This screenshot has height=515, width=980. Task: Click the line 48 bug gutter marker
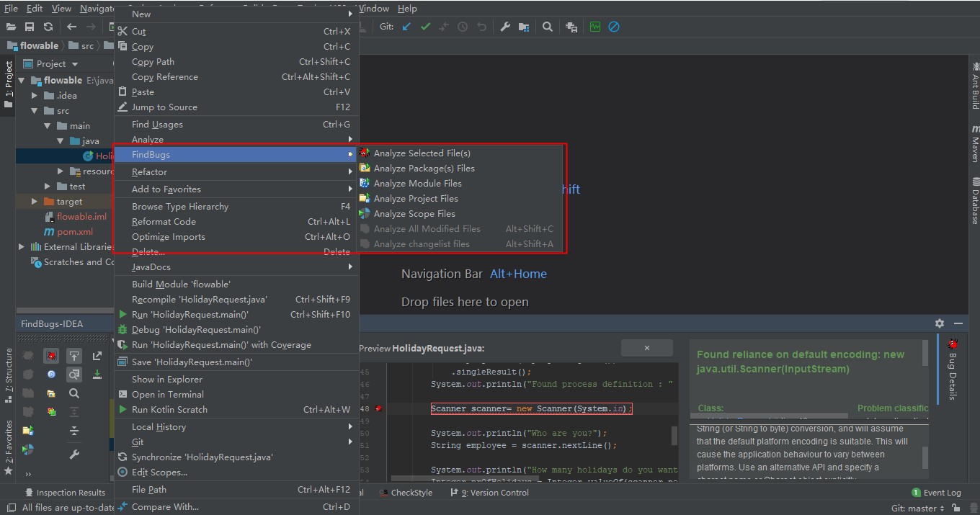[378, 408]
